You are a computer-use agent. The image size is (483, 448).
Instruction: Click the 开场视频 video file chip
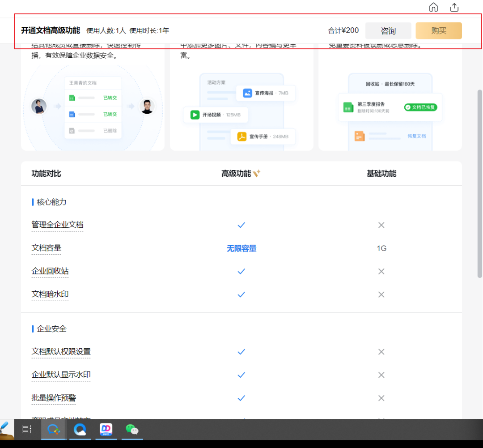click(215, 115)
